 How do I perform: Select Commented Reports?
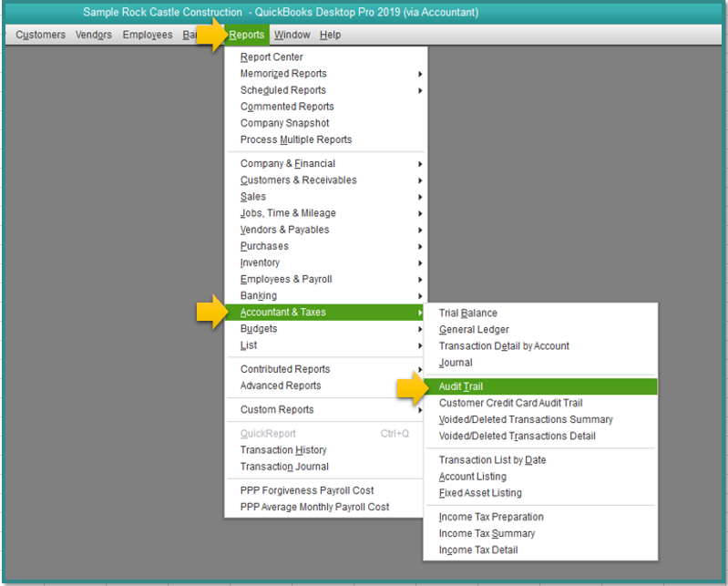pos(325,107)
